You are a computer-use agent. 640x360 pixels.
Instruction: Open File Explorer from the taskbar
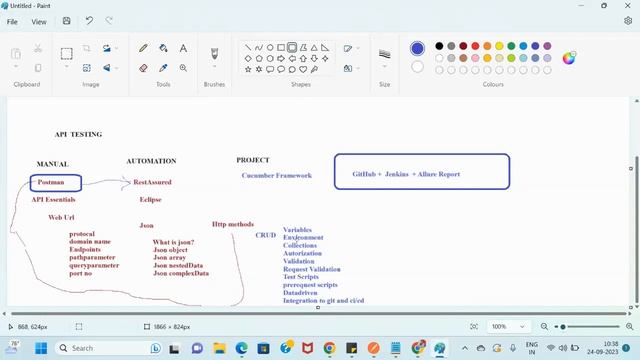[x=220, y=348]
